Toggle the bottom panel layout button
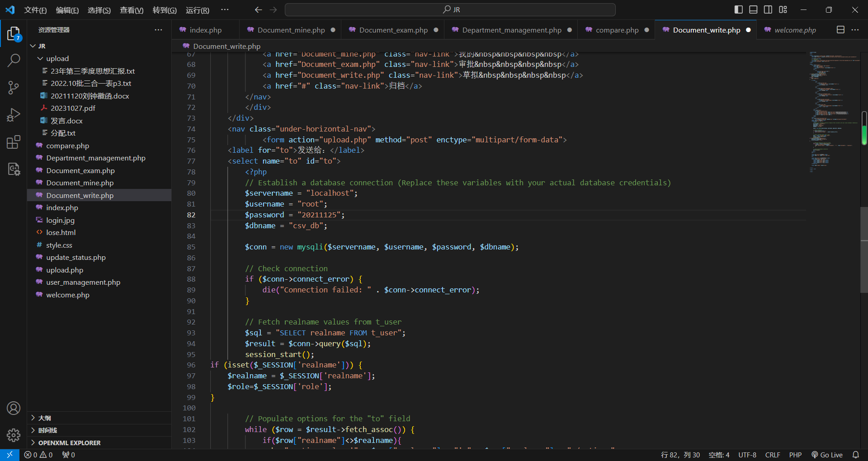Viewport: 868px width, 461px height. (753, 9)
